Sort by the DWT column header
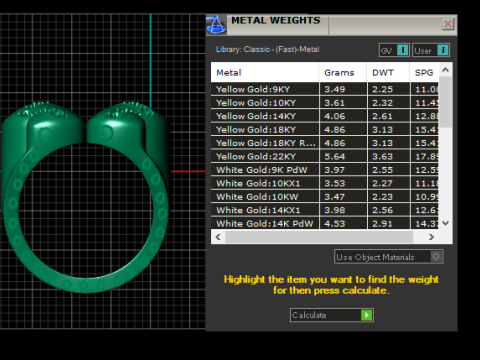Image resolution: width=480 pixels, height=360 pixels. 388,72
